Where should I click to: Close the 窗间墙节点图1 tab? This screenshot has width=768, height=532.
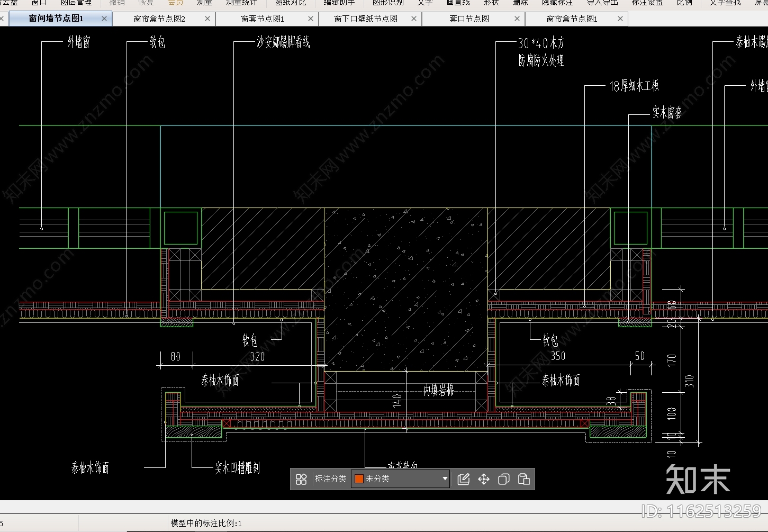click(104, 19)
